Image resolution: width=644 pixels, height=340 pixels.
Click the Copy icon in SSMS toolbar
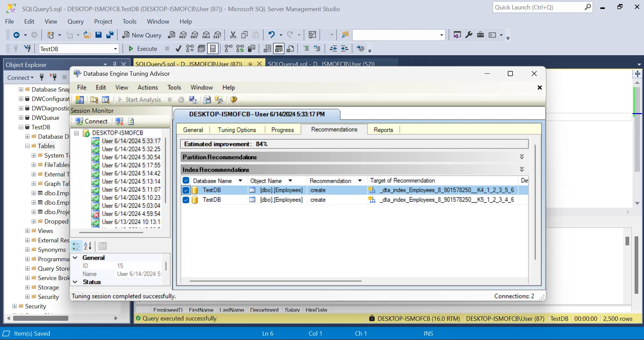pyautogui.click(x=244, y=35)
